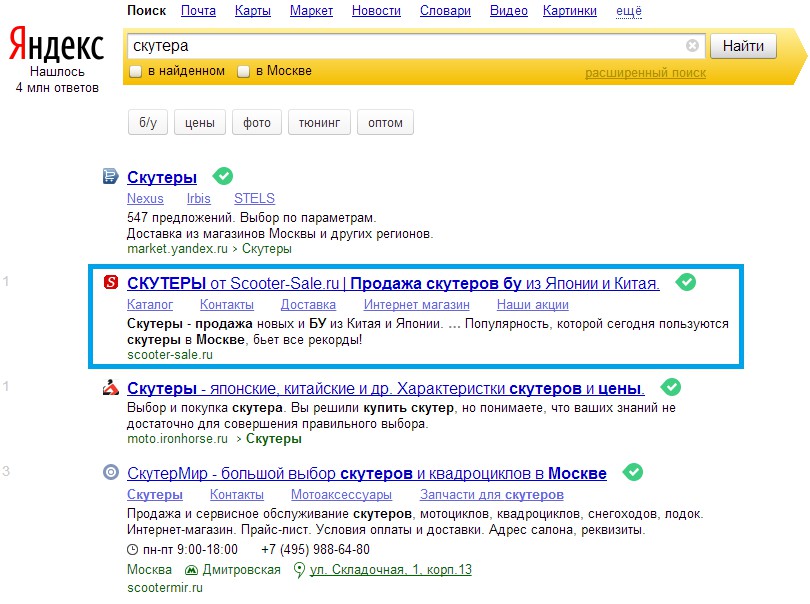This screenshot has width=810, height=604.
Task: Open the Наши акции sitelink
Action: (x=533, y=305)
